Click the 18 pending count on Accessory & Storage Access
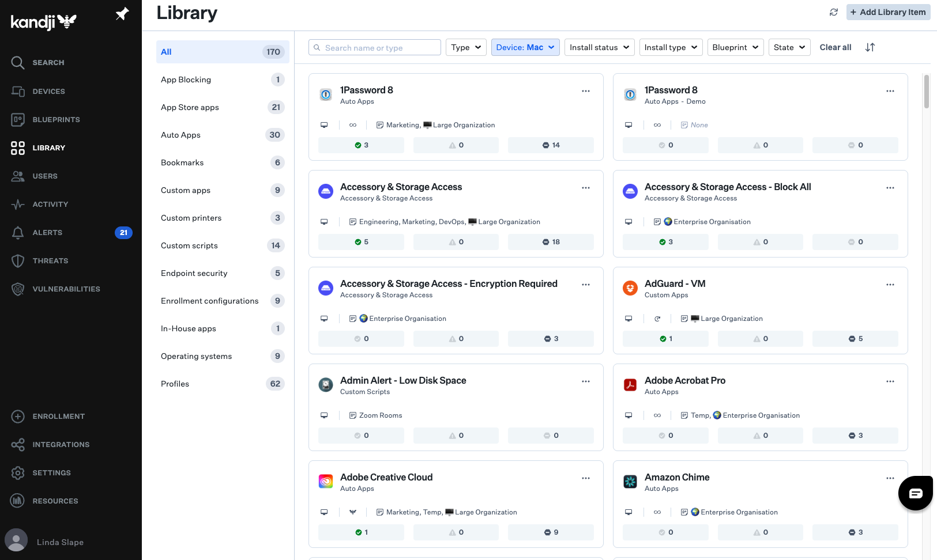 tap(551, 242)
